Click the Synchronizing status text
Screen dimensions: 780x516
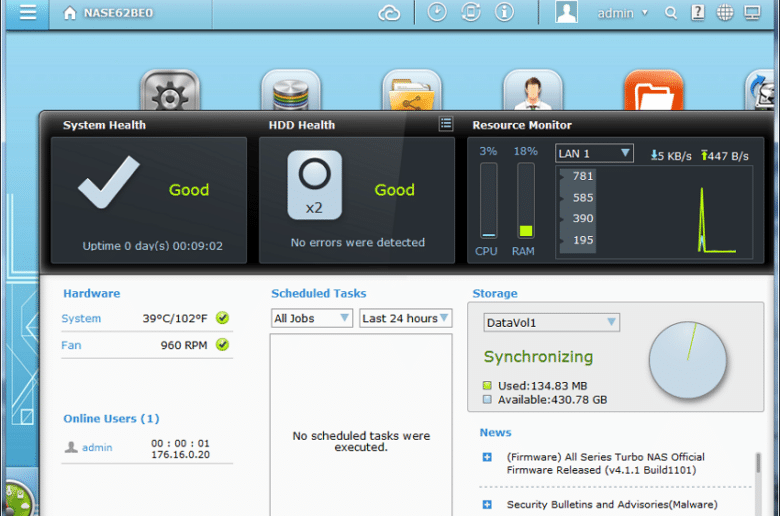coord(538,357)
